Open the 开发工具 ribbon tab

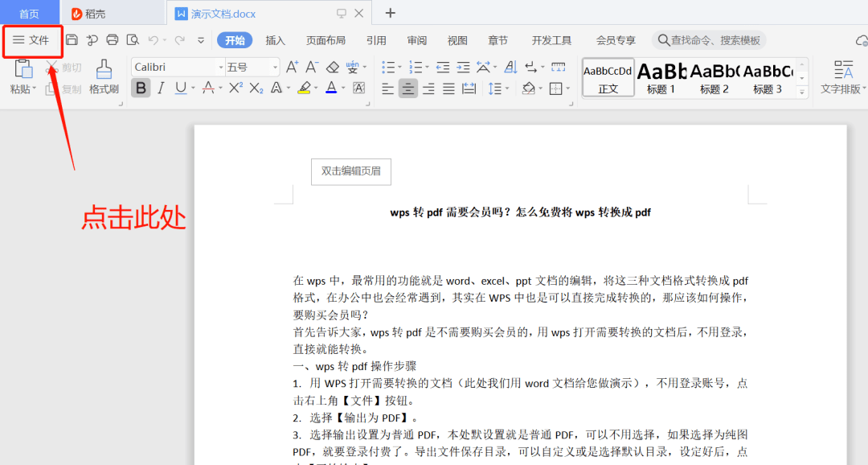[551, 40]
